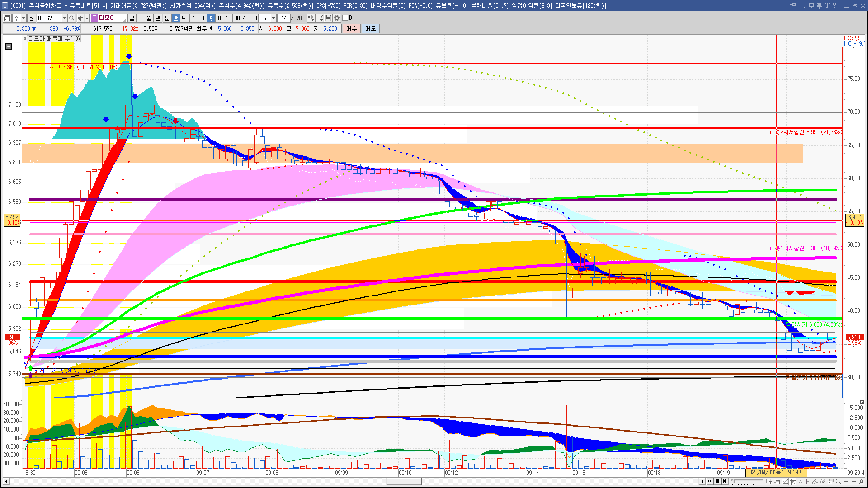The width and height of the screenshot is (868, 488).
Task: Select the 10 interval tab
Action: pyautogui.click(x=220, y=18)
